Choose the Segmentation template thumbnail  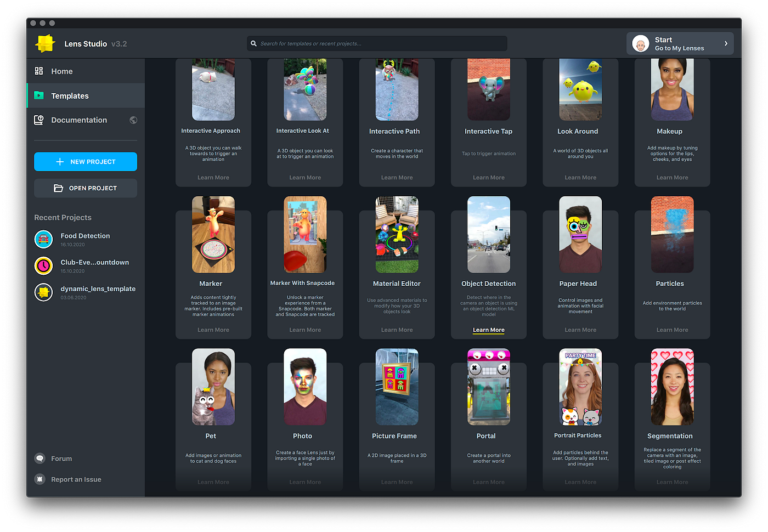tap(673, 387)
